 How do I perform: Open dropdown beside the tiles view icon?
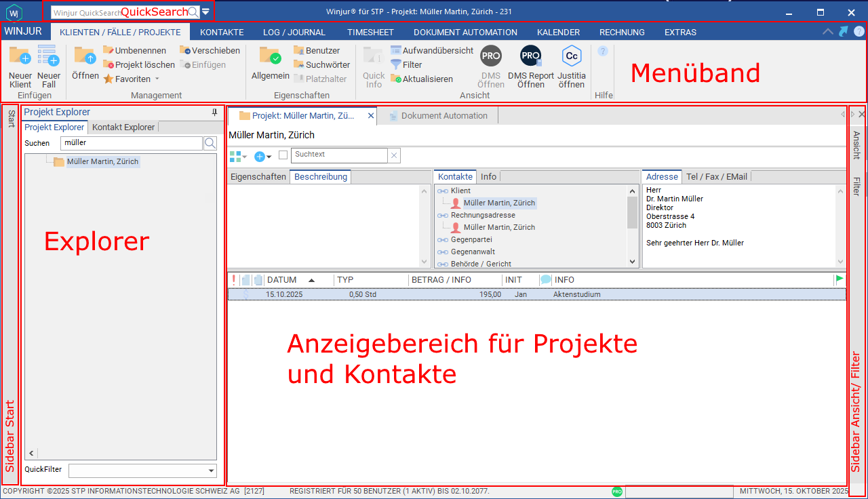point(245,157)
